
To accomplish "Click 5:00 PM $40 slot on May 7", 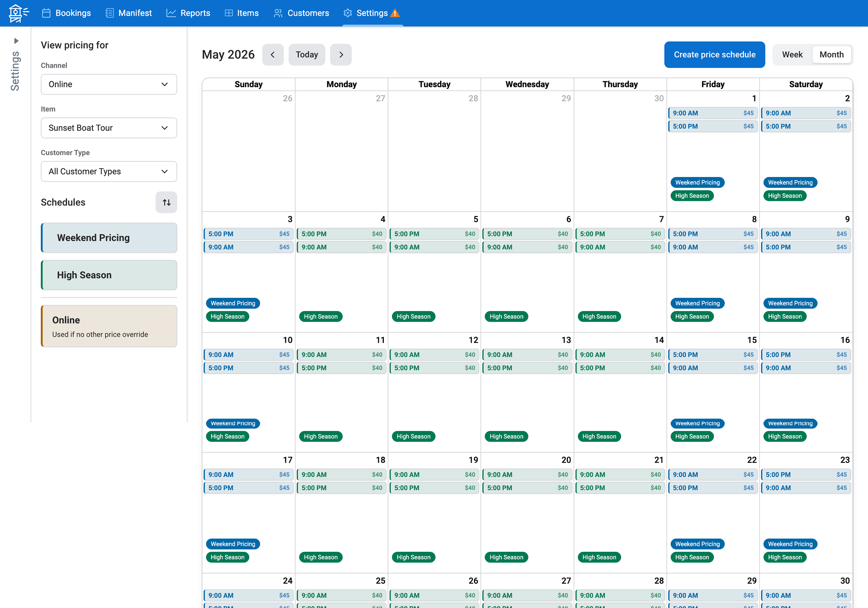I will (x=620, y=234).
